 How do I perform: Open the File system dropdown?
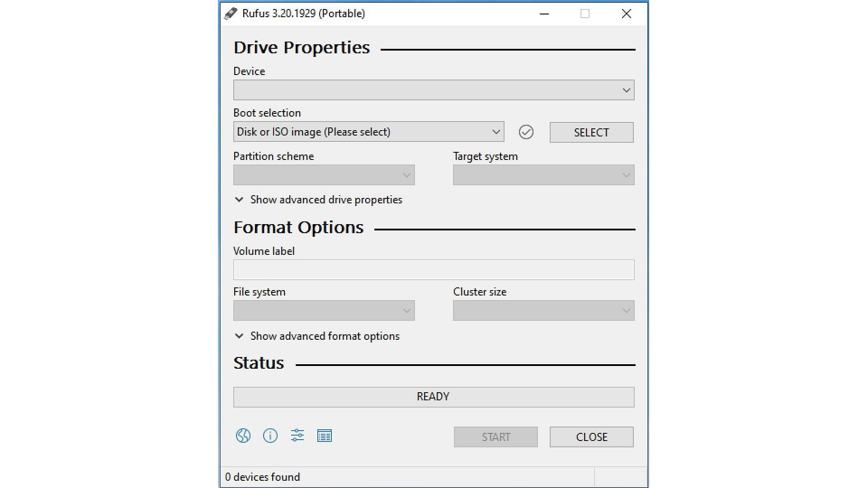click(x=324, y=310)
